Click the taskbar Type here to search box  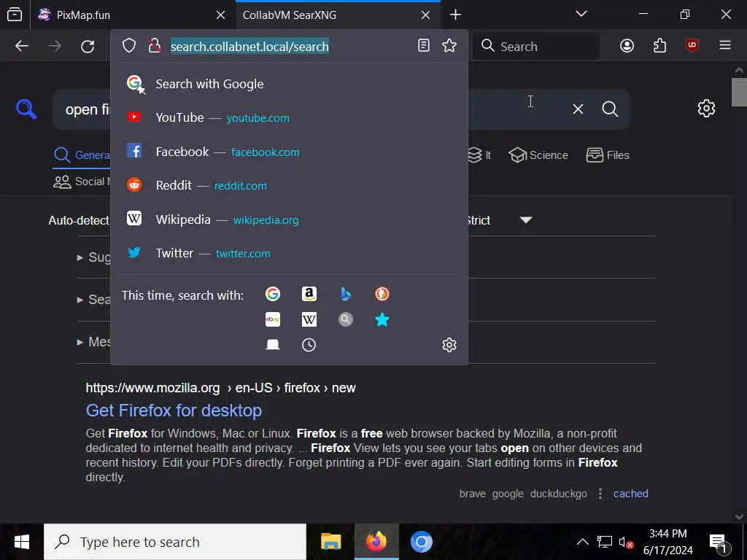click(x=175, y=542)
